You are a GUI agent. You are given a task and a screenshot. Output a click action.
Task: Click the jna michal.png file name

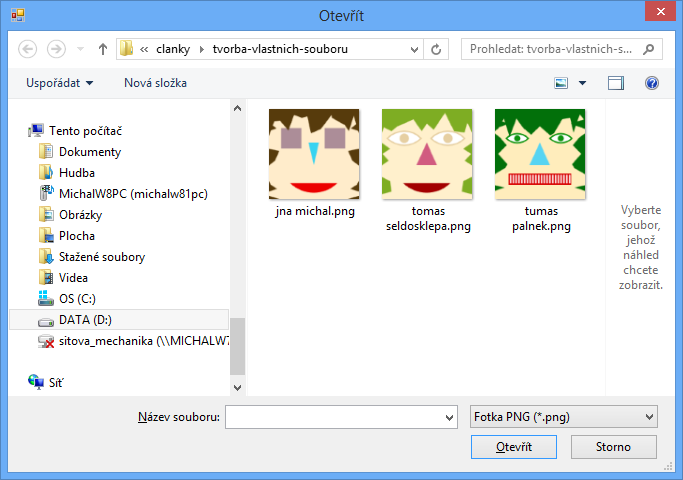click(x=314, y=211)
